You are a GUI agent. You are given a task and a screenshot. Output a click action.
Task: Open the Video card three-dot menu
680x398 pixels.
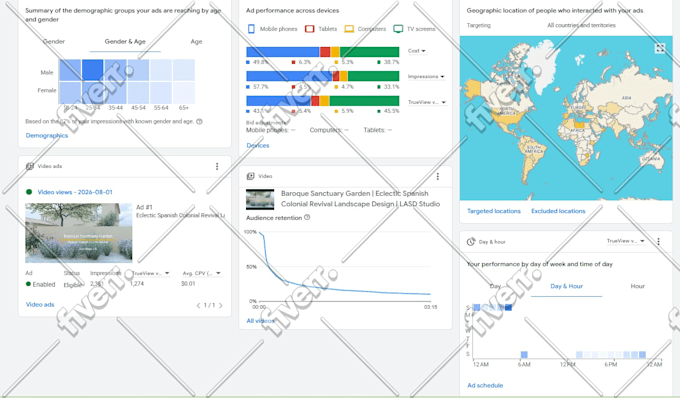[438, 176]
